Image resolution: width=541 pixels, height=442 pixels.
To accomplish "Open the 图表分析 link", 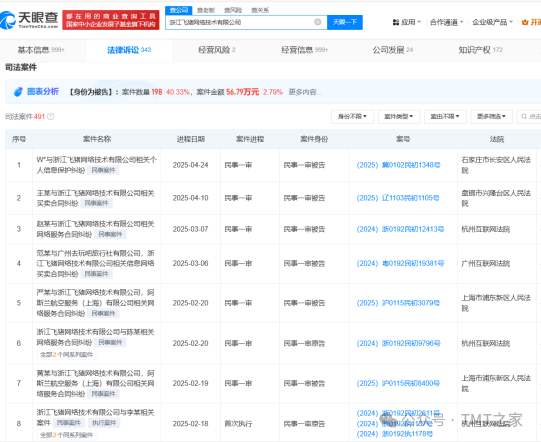I will (x=43, y=91).
